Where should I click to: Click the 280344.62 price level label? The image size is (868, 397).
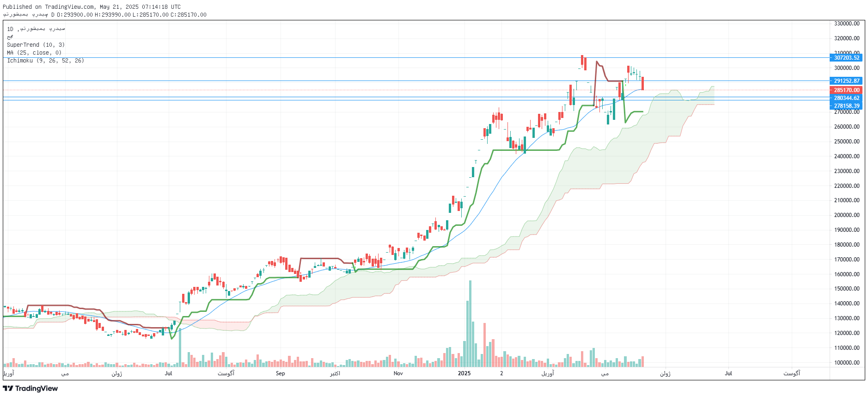[x=846, y=98]
